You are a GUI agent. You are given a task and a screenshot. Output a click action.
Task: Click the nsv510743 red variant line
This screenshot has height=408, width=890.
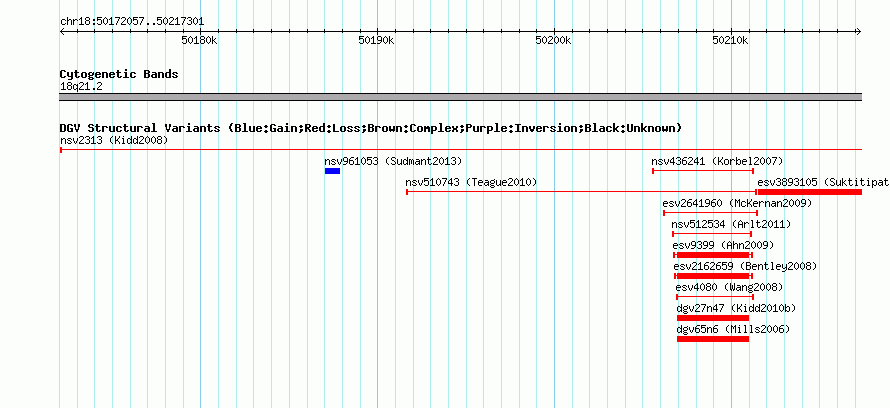[x=581, y=192]
